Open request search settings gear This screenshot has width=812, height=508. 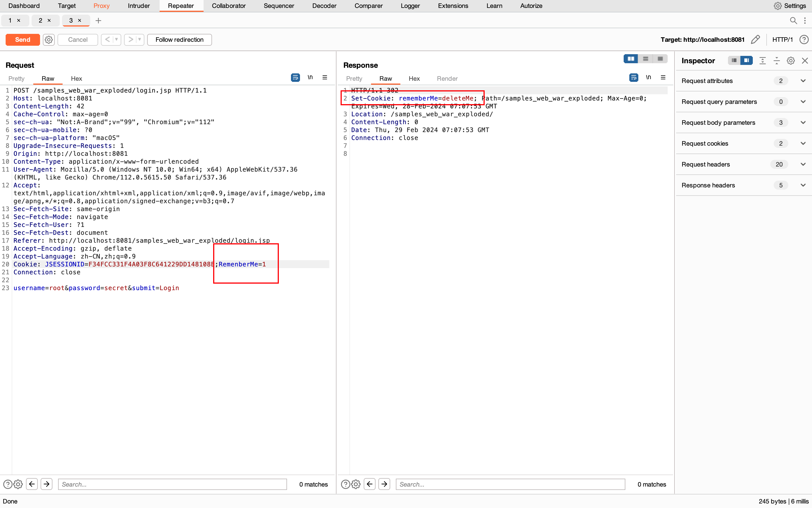pos(18,484)
